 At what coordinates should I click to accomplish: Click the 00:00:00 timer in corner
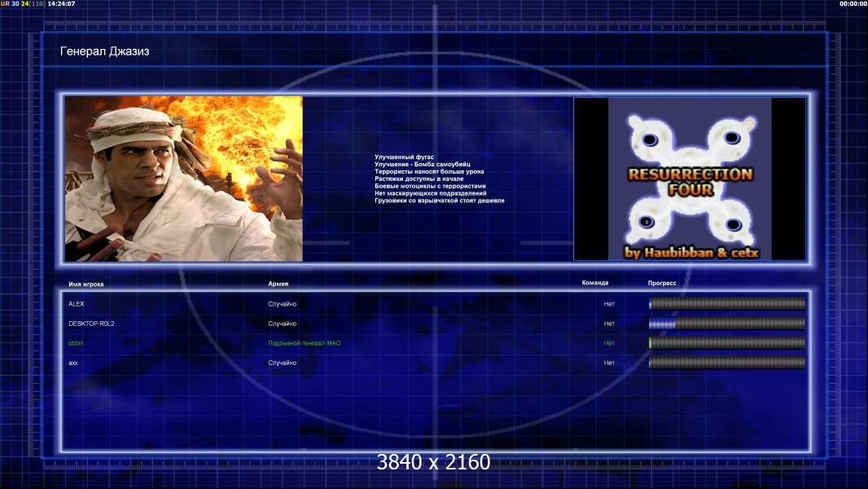[x=853, y=3]
